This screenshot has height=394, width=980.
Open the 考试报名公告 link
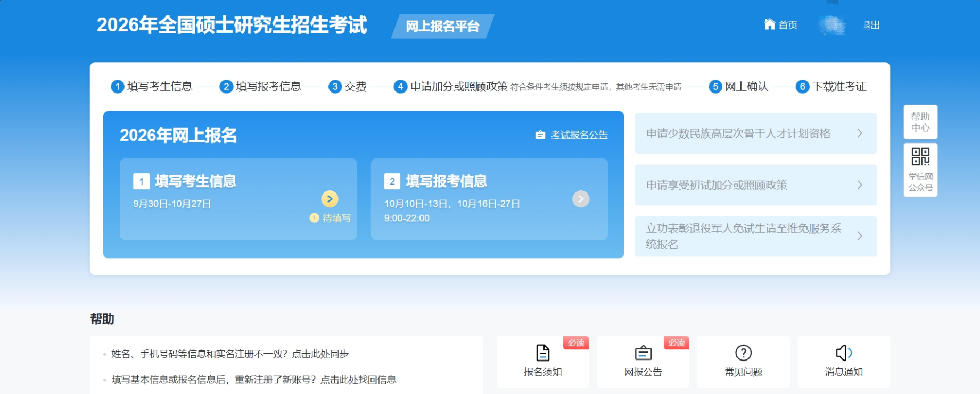[x=579, y=135]
